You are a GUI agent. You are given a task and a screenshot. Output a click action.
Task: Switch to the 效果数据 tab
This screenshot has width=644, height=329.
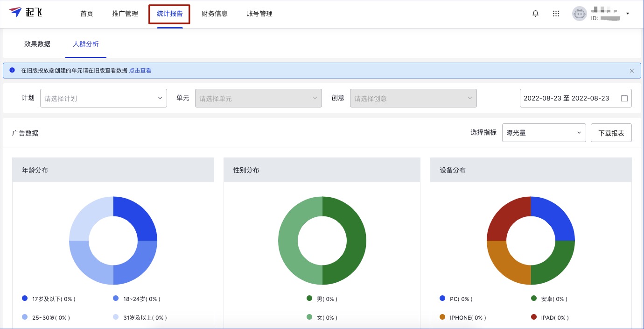37,44
